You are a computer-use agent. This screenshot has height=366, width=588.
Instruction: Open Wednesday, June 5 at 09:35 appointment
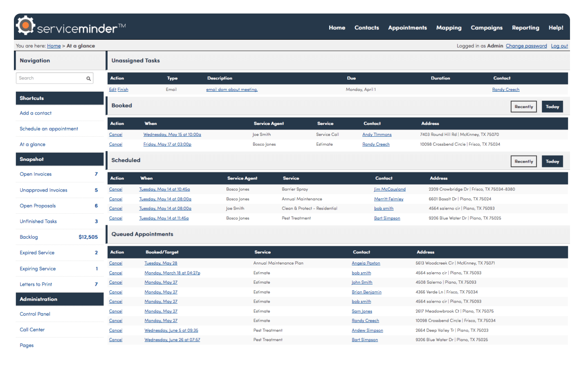pos(171,331)
